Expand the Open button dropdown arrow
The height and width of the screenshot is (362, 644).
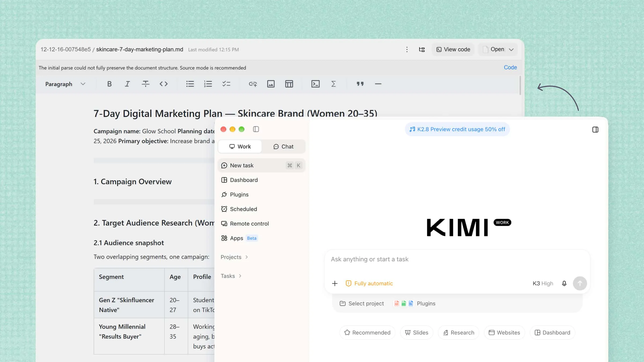(511, 50)
